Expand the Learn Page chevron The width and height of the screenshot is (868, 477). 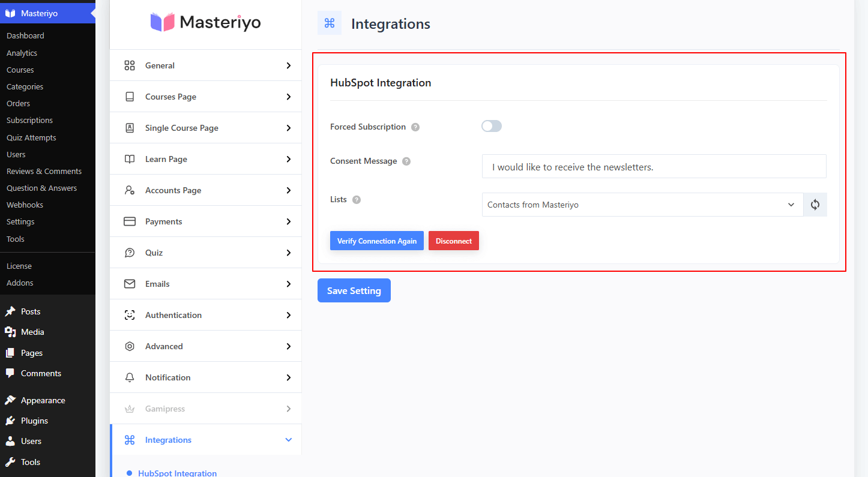tap(289, 159)
